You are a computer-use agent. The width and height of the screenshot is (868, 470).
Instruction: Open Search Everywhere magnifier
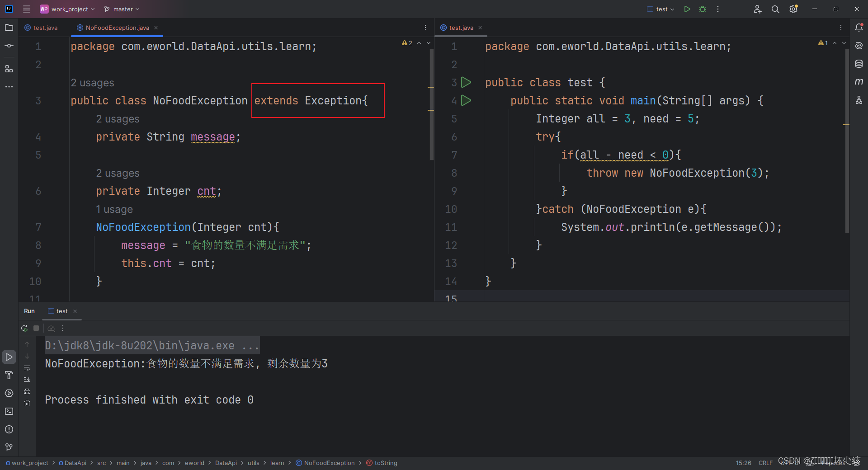point(775,9)
